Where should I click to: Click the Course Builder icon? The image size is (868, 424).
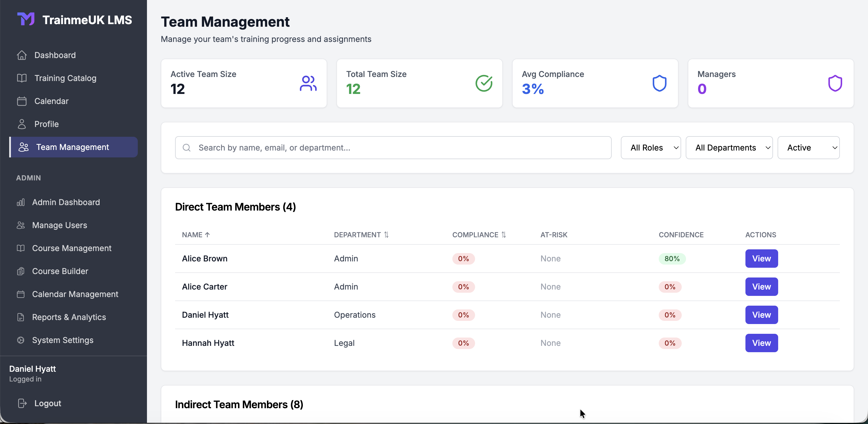[x=20, y=271]
